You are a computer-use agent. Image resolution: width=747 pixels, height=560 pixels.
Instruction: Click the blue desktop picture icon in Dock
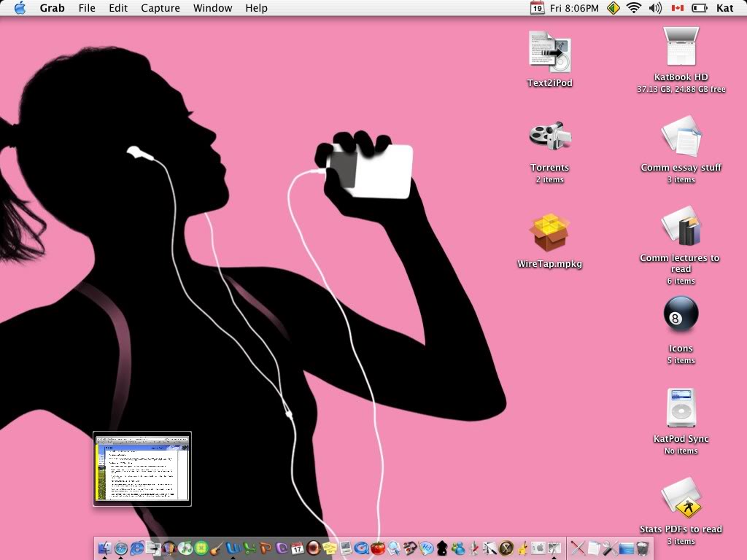pos(627,548)
